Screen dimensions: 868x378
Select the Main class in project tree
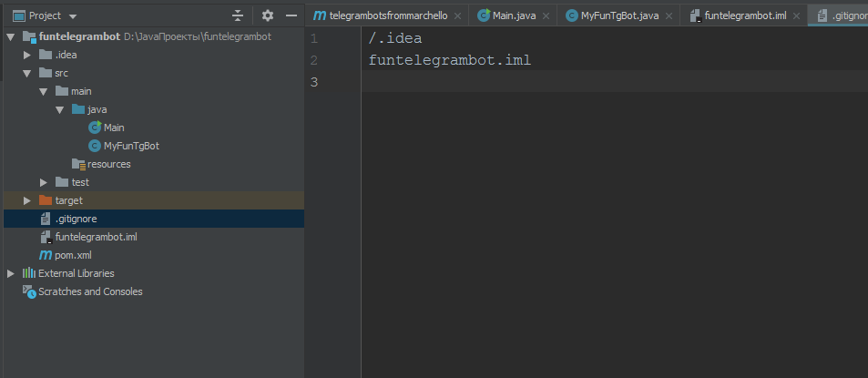click(114, 128)
